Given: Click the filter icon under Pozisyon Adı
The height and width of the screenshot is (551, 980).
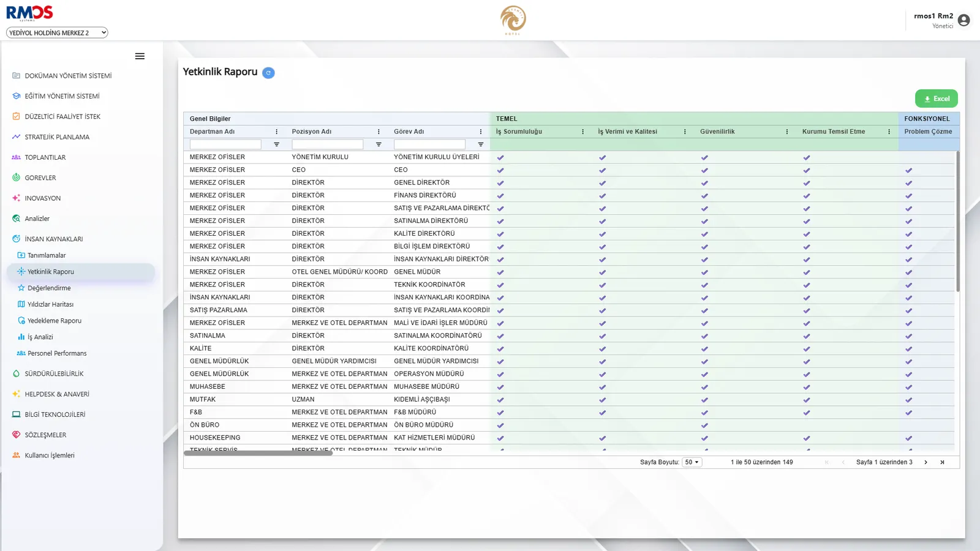Looking at the screenshot, I should 379,144.
